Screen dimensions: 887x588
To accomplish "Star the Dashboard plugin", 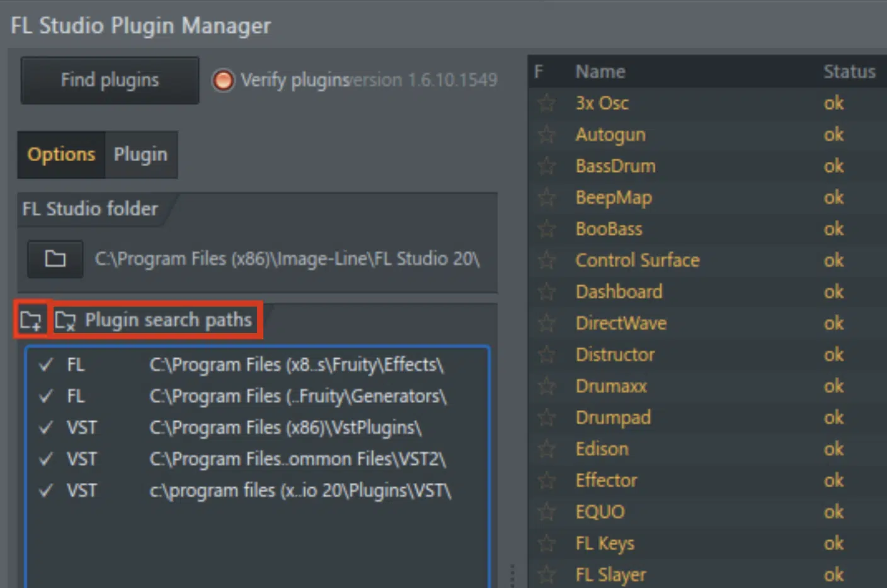I will tap(546, 291).
